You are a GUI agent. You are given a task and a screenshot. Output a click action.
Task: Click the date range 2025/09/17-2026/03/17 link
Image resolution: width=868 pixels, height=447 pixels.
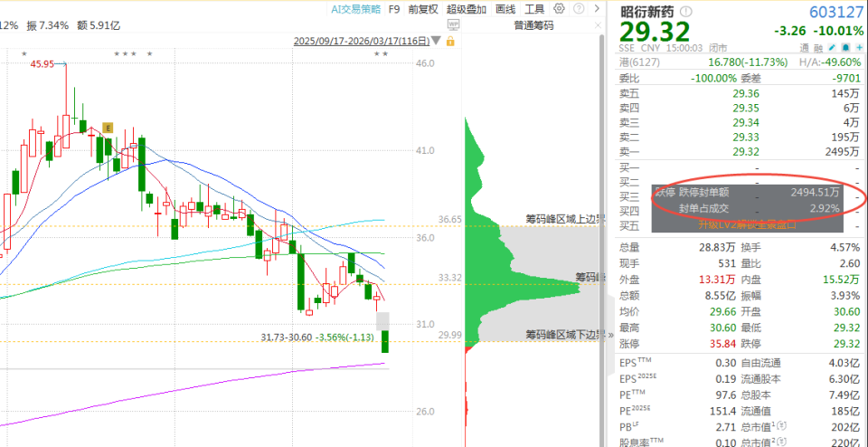[x=362, y=41]
